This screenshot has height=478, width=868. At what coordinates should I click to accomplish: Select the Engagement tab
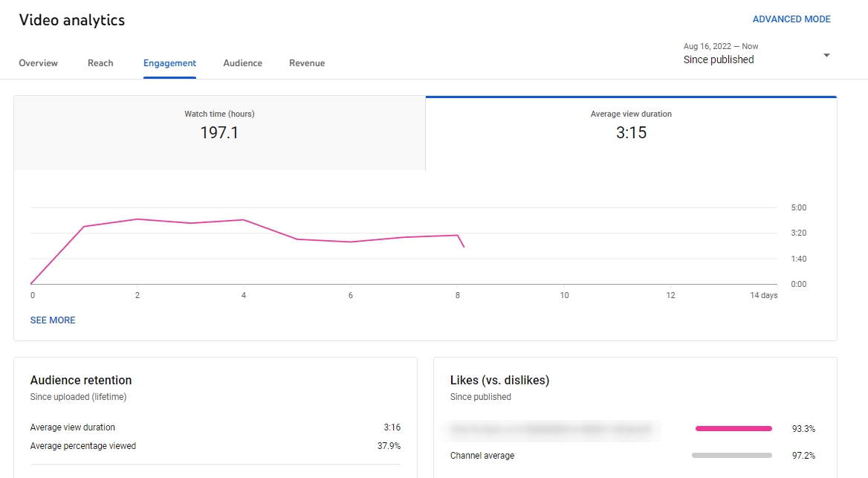coord(169,63)
